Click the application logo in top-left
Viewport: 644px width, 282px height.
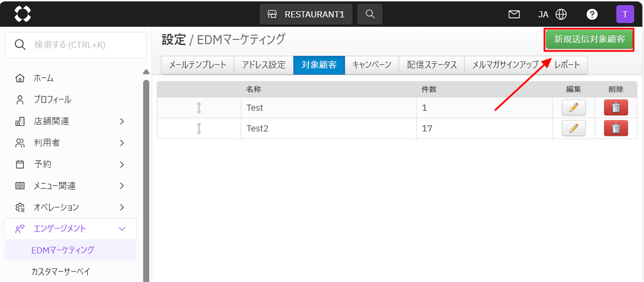(x=22, y=14)
